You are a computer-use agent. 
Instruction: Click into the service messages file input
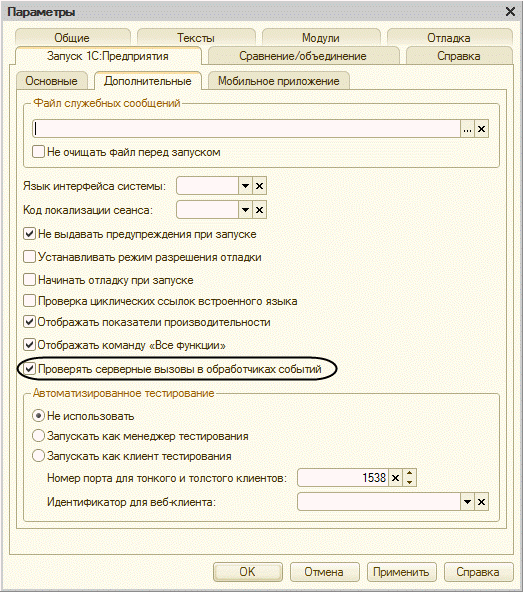point(246,129)
